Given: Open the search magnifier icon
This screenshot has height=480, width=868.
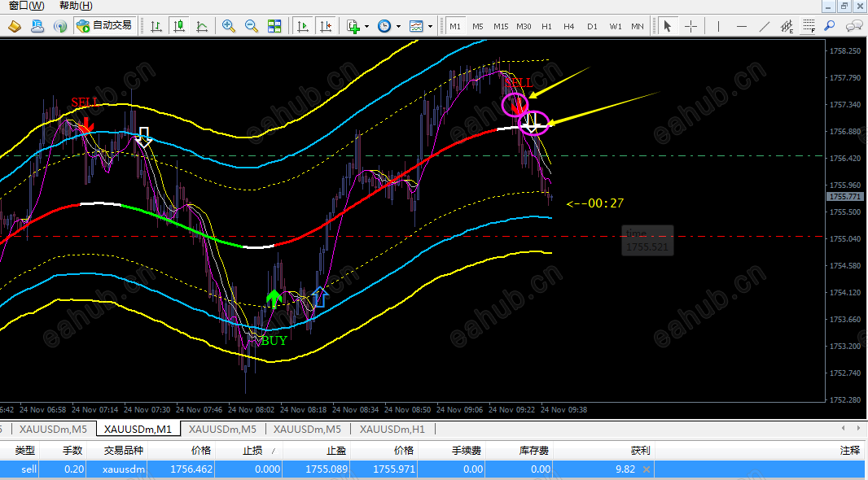Looking at the screenshot, I should pos(830,26).
